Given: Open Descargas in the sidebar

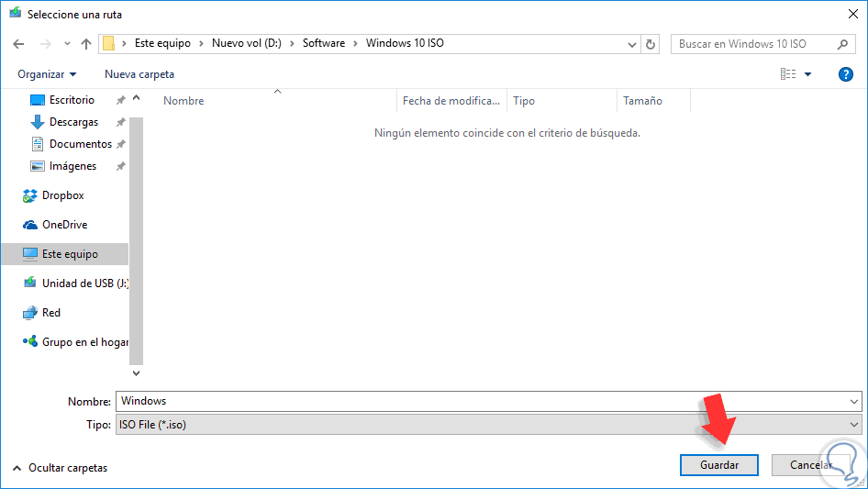Looking at the screenshot, I should point(73,122).
